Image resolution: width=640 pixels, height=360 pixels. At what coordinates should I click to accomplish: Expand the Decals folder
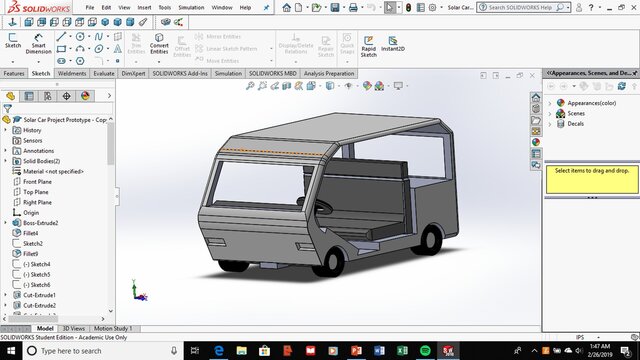click(550, 124)
